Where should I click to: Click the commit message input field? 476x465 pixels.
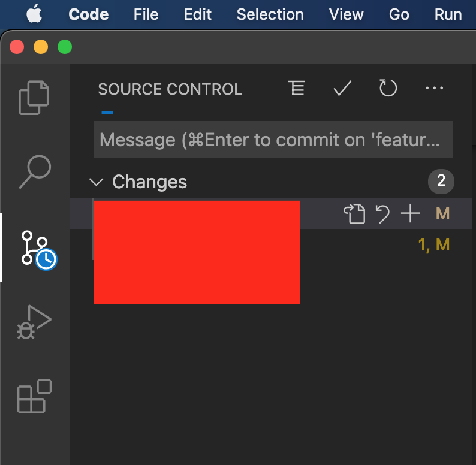[273, 140]
